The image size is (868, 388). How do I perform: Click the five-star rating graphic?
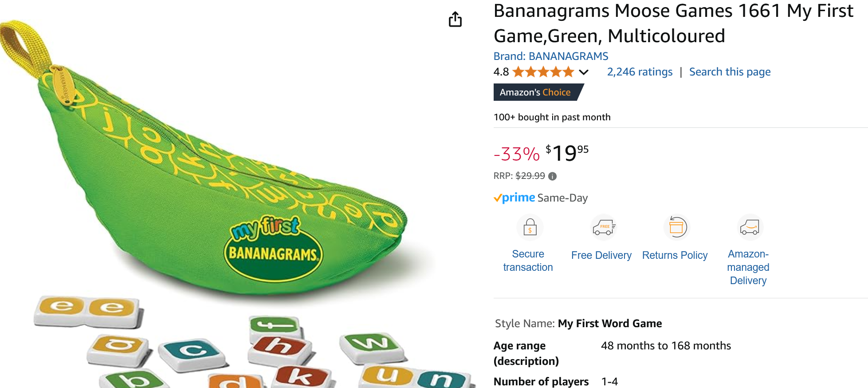pos(543,72)
